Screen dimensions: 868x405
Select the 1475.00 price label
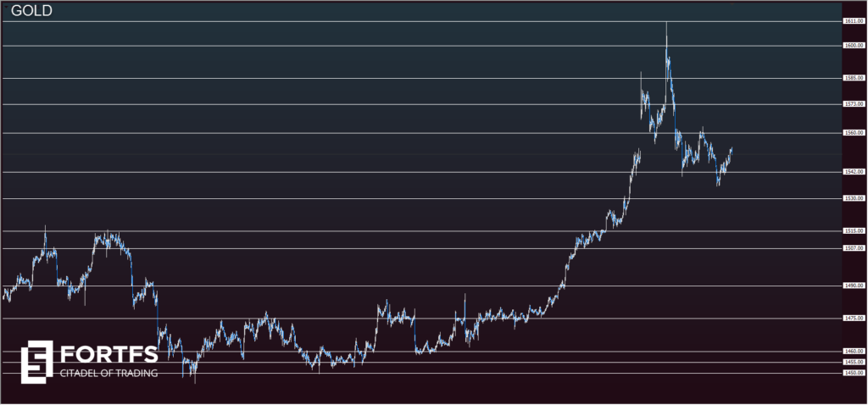point(854,319)
